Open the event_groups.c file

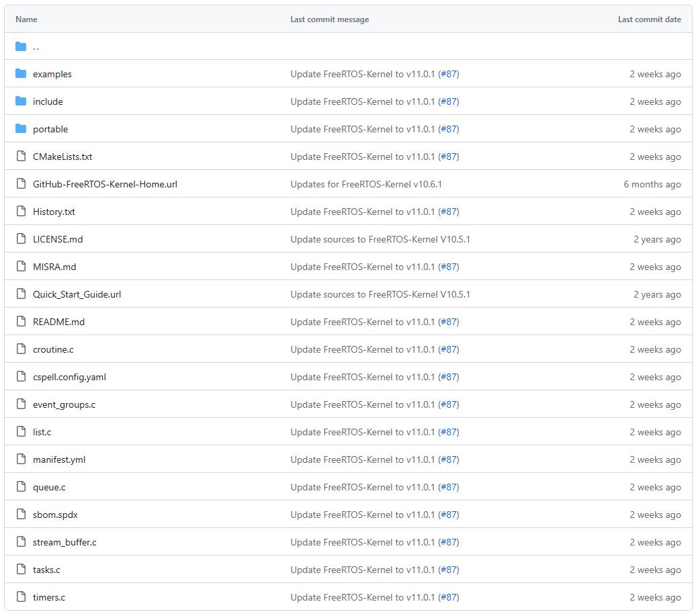(64, 404)
